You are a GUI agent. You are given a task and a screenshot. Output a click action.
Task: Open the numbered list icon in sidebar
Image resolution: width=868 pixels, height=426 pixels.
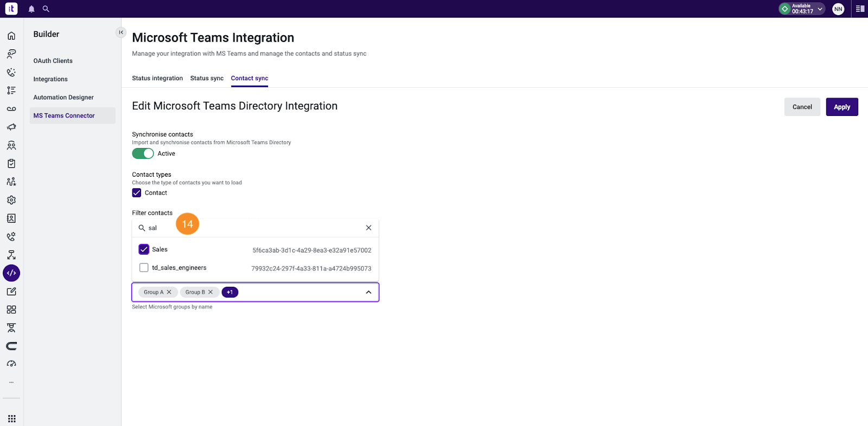(x=11, y=91)
